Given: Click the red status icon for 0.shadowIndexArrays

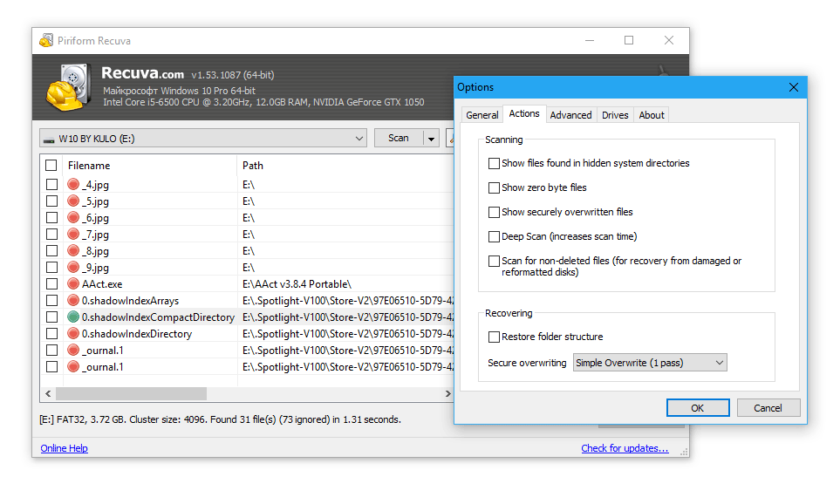Looking at the screenshot, I should click(x=73, y=301).
